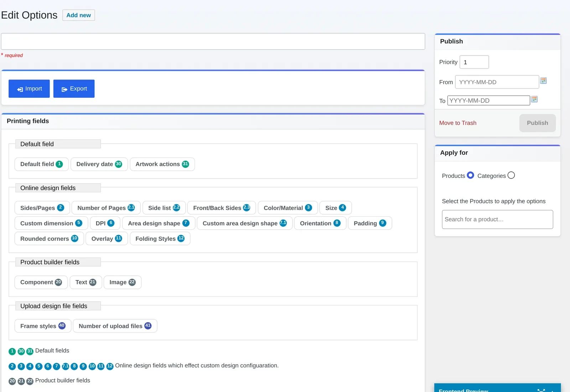
Task: Add the Custom area design shape chip
Action: pos(245,223)
